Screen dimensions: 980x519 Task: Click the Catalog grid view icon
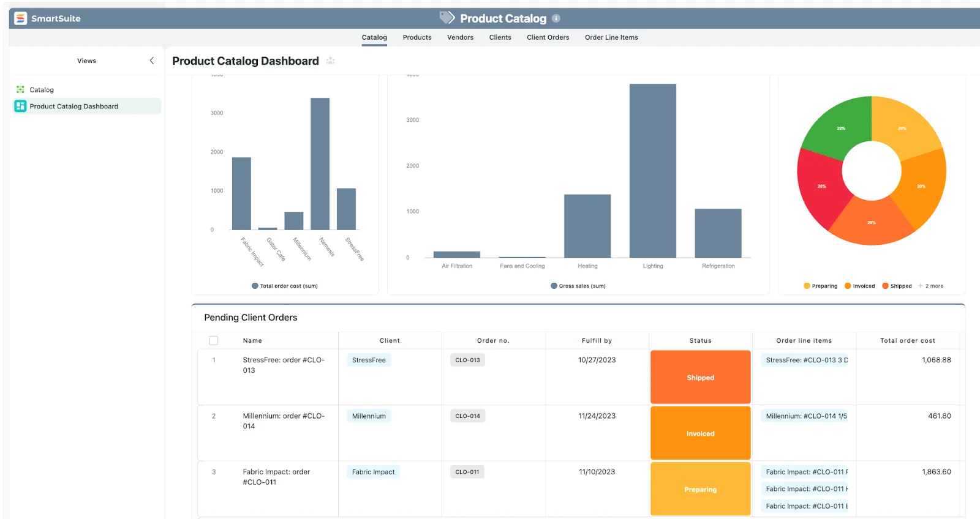[20, 89]
